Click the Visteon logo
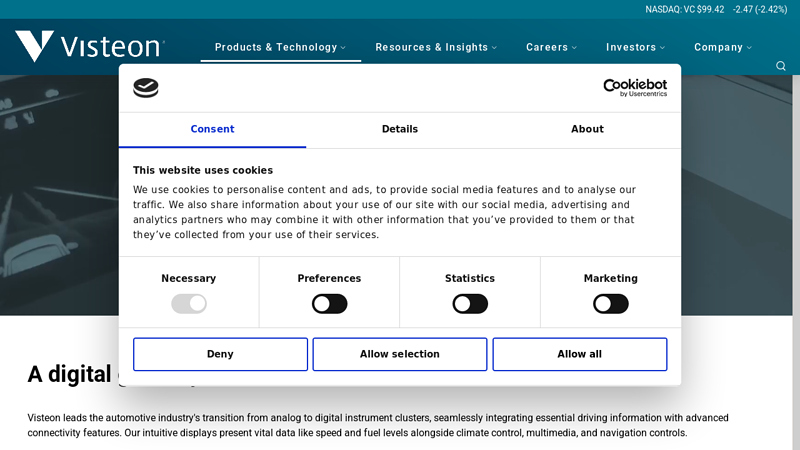800x450 pixels. [x=90, y=46]
